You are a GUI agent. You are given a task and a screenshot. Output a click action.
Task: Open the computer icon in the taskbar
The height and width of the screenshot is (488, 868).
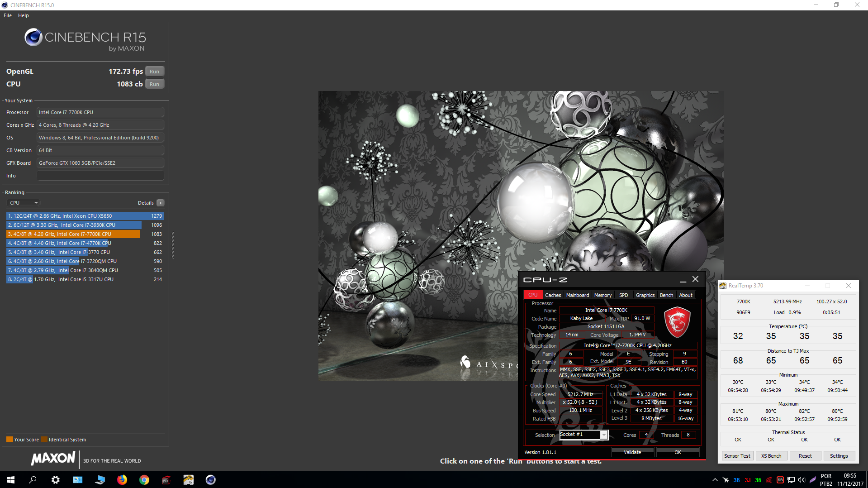pos(100,480)
